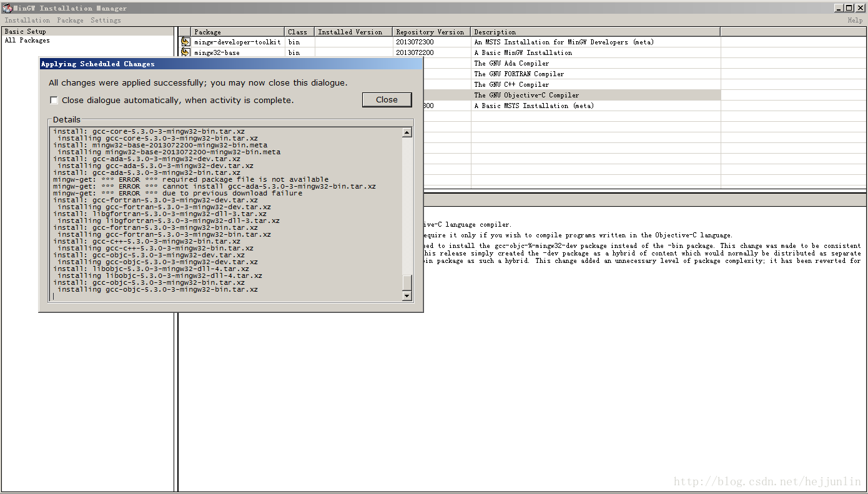Click the 'All changes were applied successfully' message
The width and height of the screenshot is (868, 494).
[198, 82]
